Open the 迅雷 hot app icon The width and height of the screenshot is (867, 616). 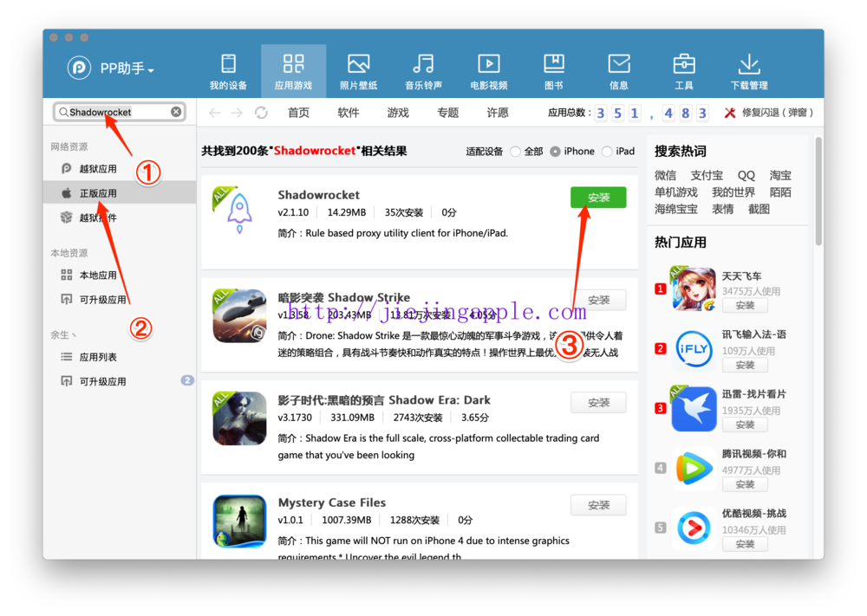pos(694,409)
